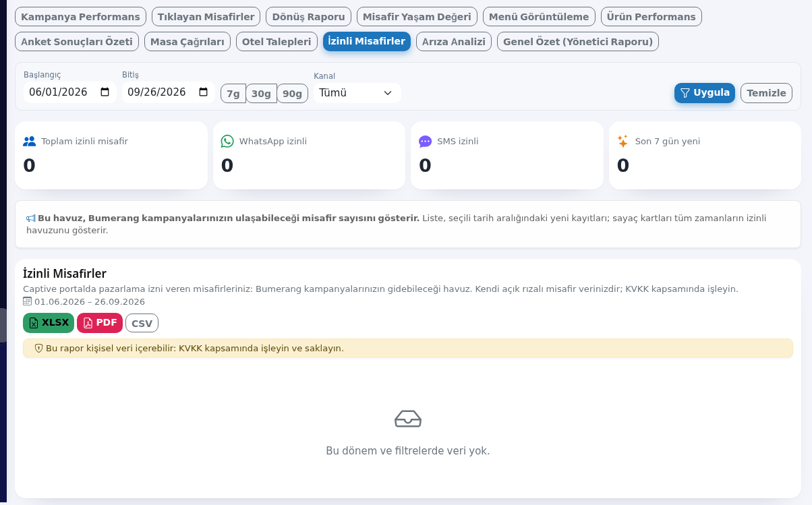This screenshot has height=505, width=812.
Task: Click the calendar icon beside the report date range
Action: [28, 301]
